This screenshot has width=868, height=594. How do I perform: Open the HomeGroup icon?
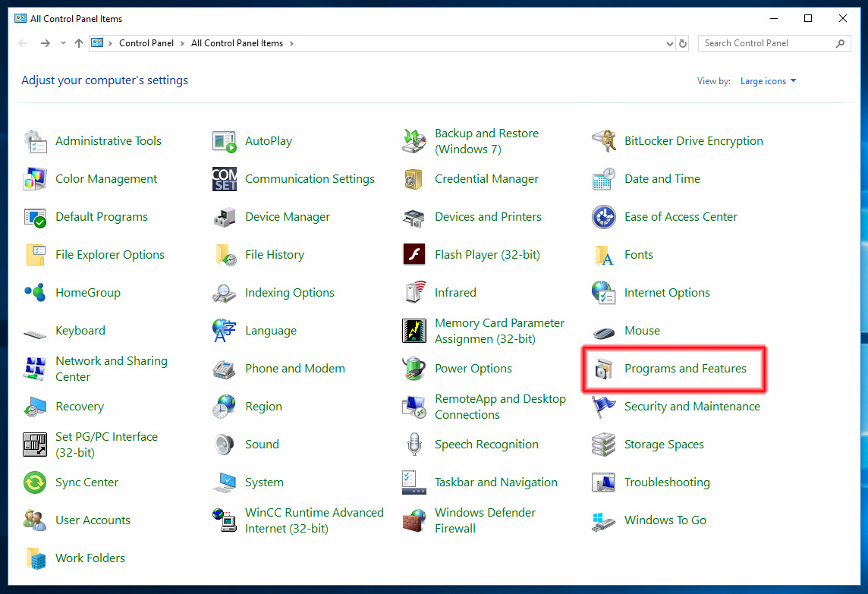click(36, 293)
